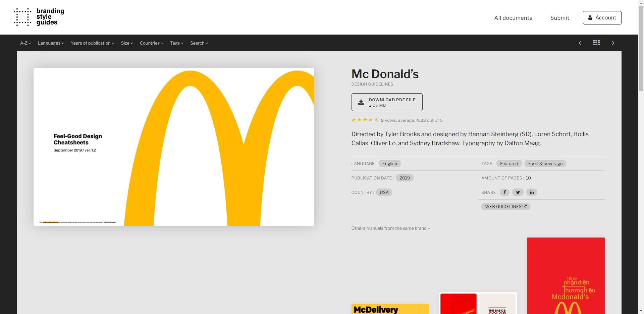Open the Search dropdown
Screen dimensions: 644x314
click(199, 43)
